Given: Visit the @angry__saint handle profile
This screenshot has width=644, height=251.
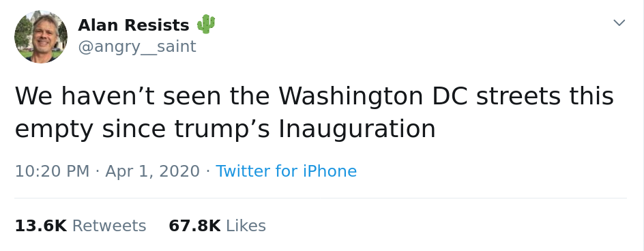Looking at the screenshot, I should tap(136, 47).
